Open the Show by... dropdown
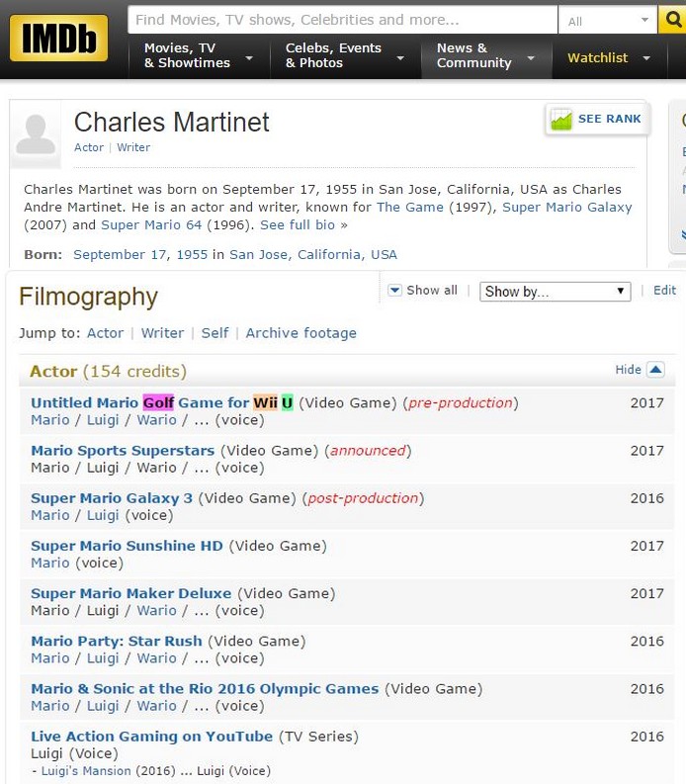Screen dimensions: 686x784 click(555, 292)
